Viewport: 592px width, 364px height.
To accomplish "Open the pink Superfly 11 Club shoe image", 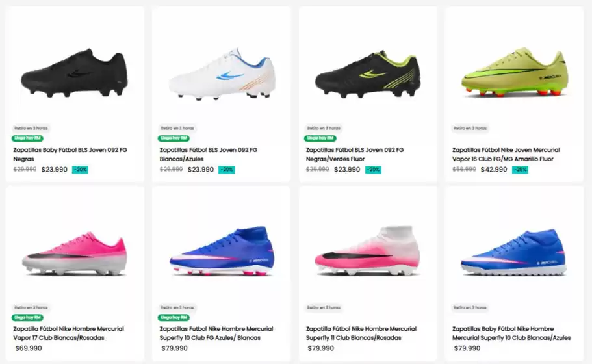I will (x=368, y=251).
